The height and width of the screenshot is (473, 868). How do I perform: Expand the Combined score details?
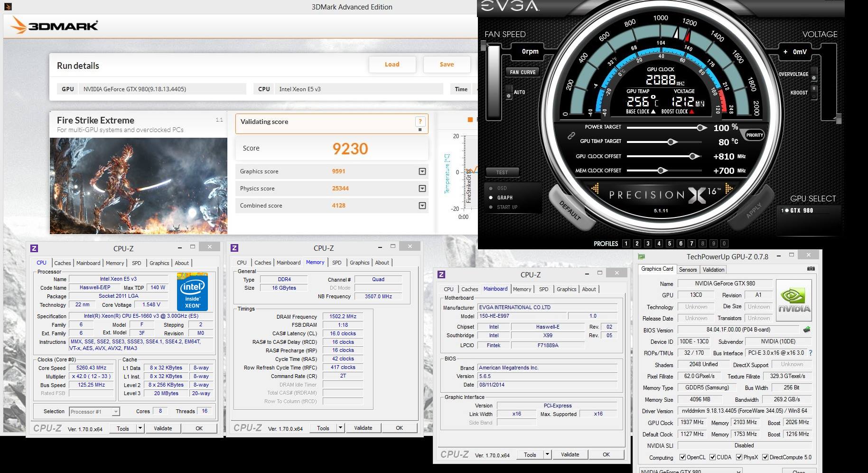(422, 206)
